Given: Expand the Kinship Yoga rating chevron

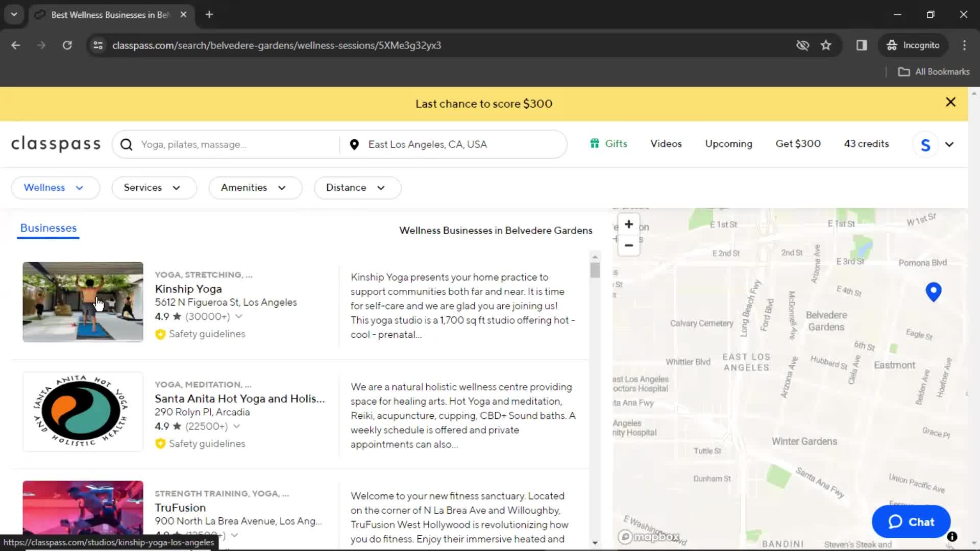Looking at the screenshot, I should [x=239, y=317].
